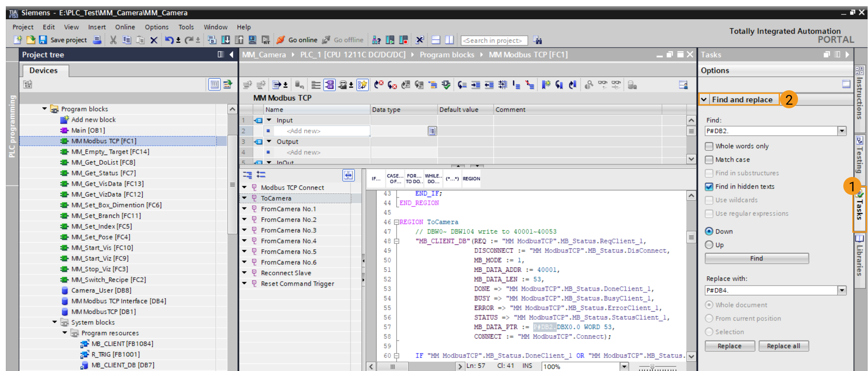The height and width of the screenshot is (371, 868).
Task: Adjust the editor zoom slider
Action: click(653, 367)
